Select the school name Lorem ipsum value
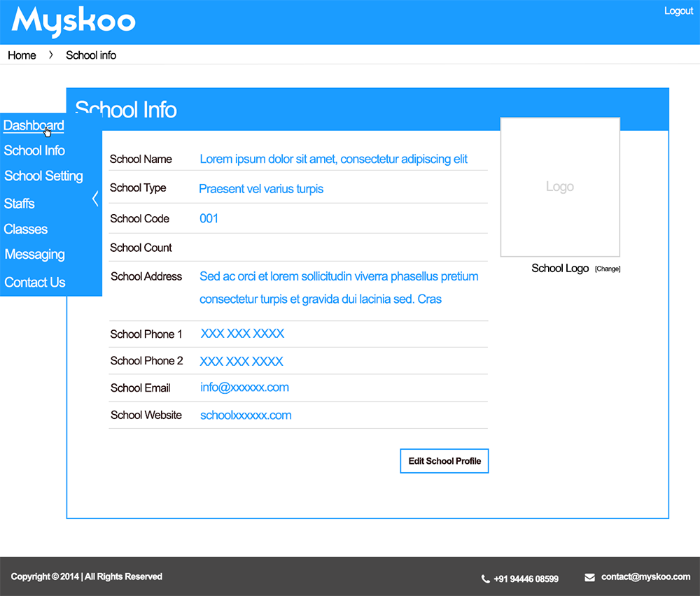The image size is (700, 596). [333, 159]
